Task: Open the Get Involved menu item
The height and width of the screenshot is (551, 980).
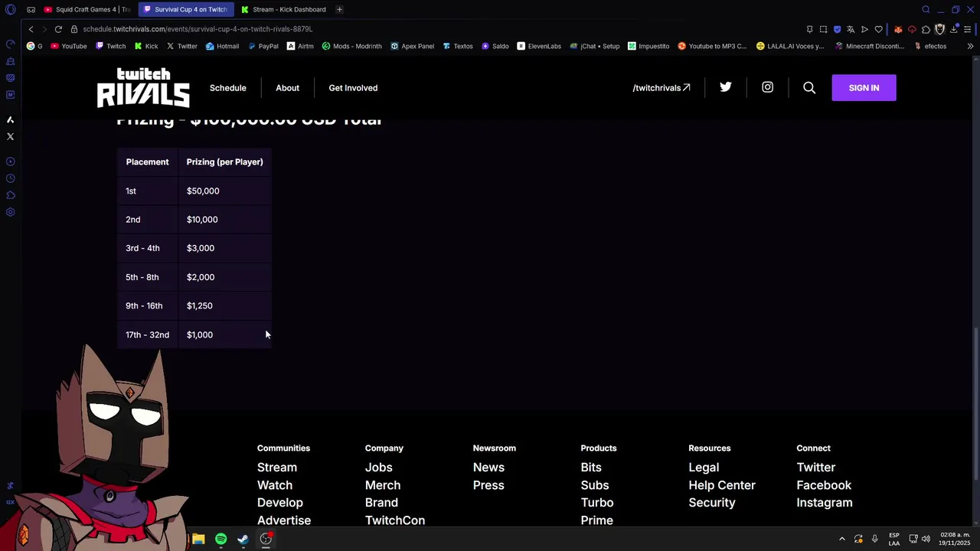Action: coord(353,88)
